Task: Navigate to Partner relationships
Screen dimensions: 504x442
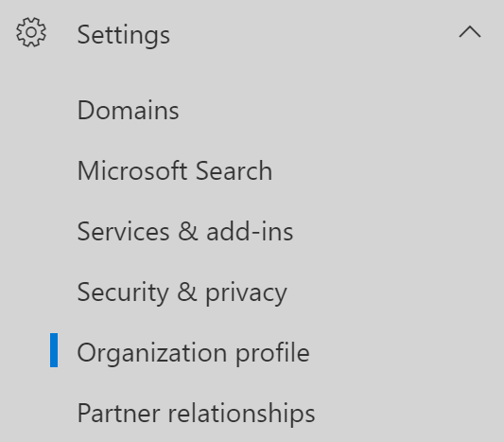Action: (196, 414)
